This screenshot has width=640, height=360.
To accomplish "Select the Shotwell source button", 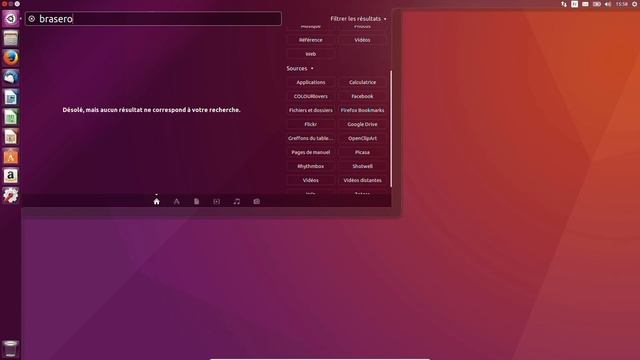I will tap(362, 167).
